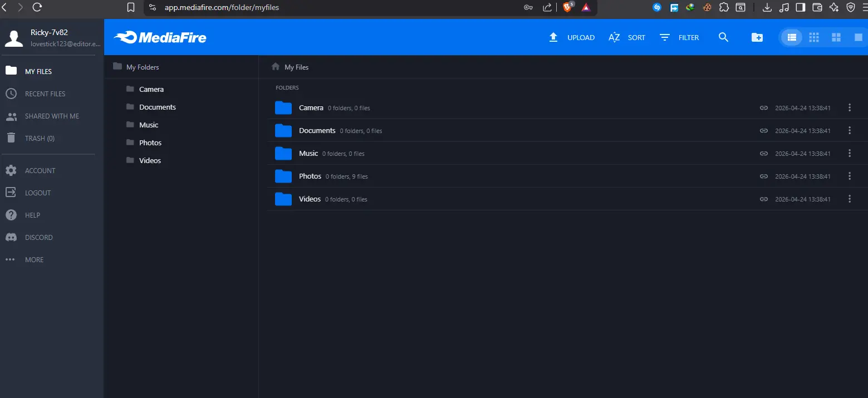
Task: Click '0 folders, 9 files' text
Action: [x=347, y=176]
